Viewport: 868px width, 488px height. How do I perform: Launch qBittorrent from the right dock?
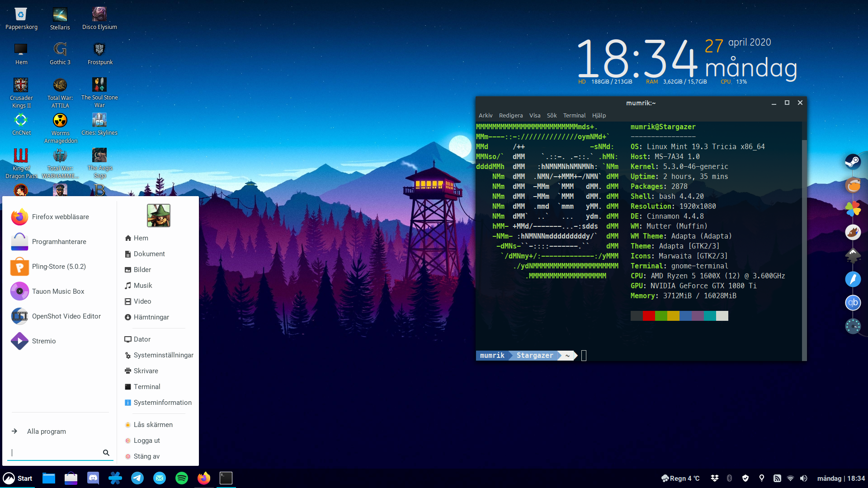[853, 303]
